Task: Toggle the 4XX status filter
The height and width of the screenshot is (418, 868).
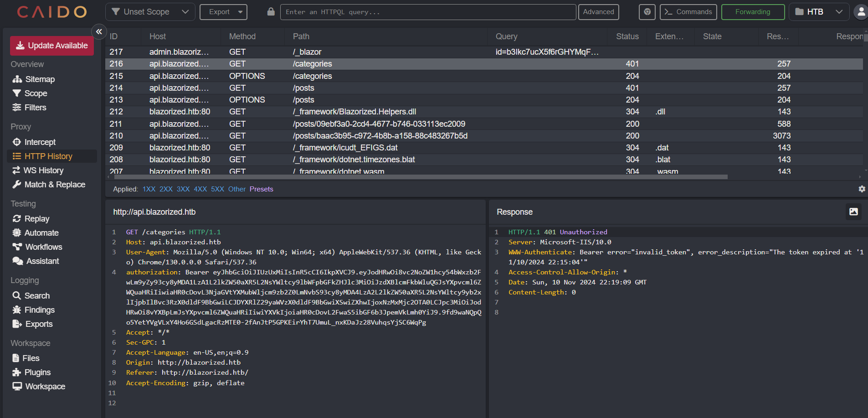Action: pos(200,189)
